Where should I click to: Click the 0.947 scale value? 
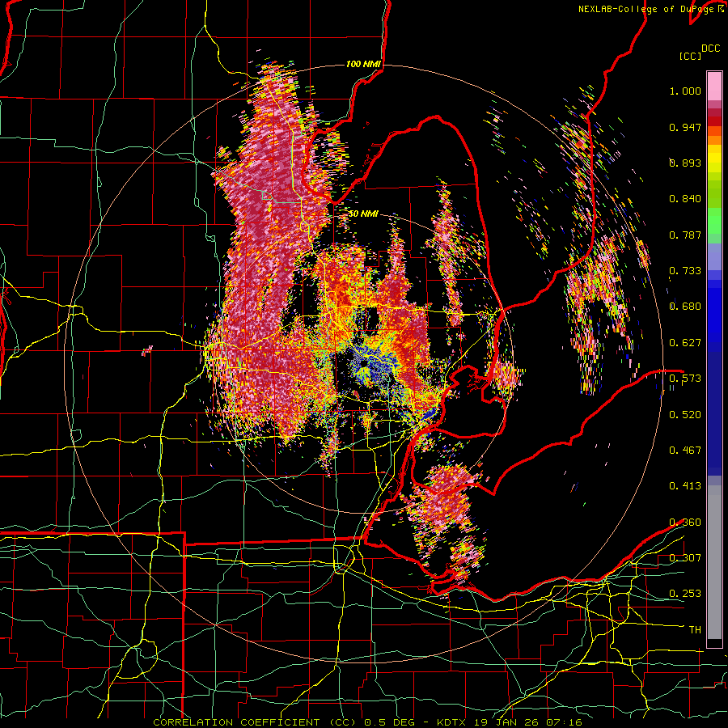685,127
